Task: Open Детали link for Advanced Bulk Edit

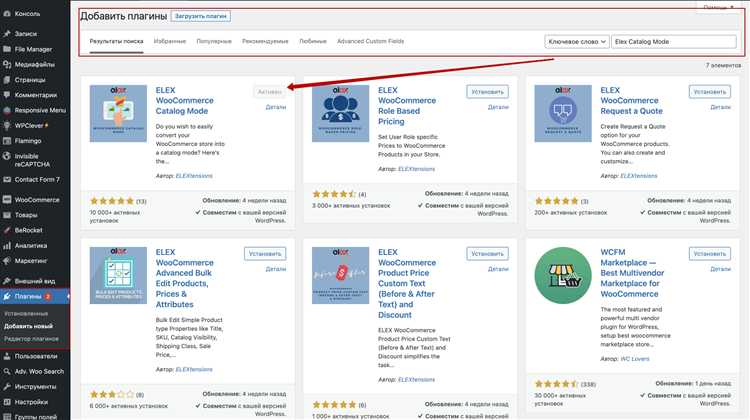Action: [276, 269]
